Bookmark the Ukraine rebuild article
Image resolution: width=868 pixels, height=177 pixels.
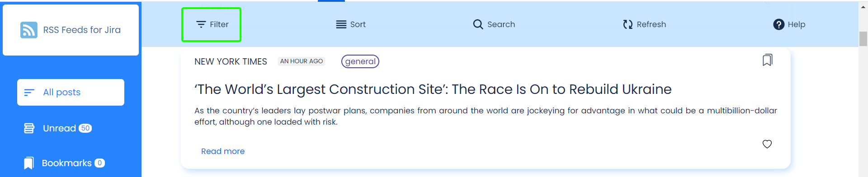767,60
